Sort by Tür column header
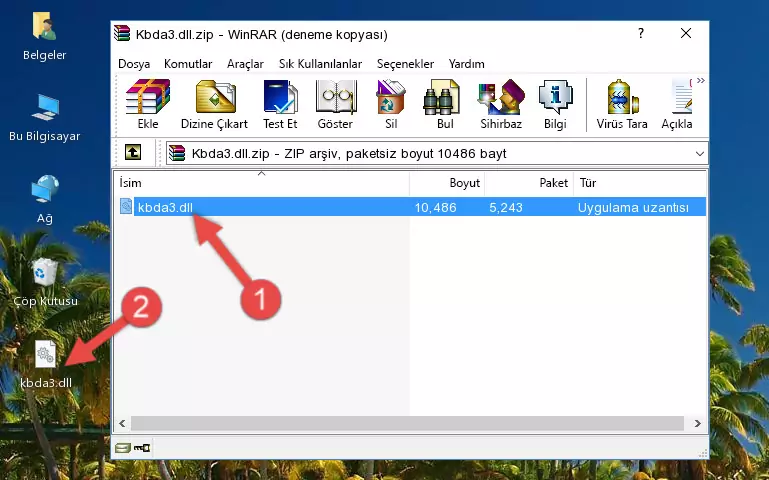Screen dimensions: 769x480 pos(640,183)
